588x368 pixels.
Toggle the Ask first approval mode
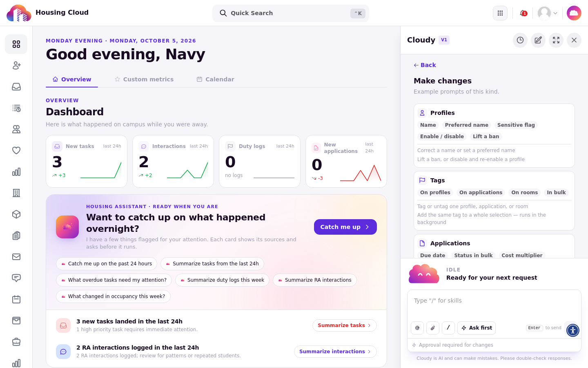477,328
